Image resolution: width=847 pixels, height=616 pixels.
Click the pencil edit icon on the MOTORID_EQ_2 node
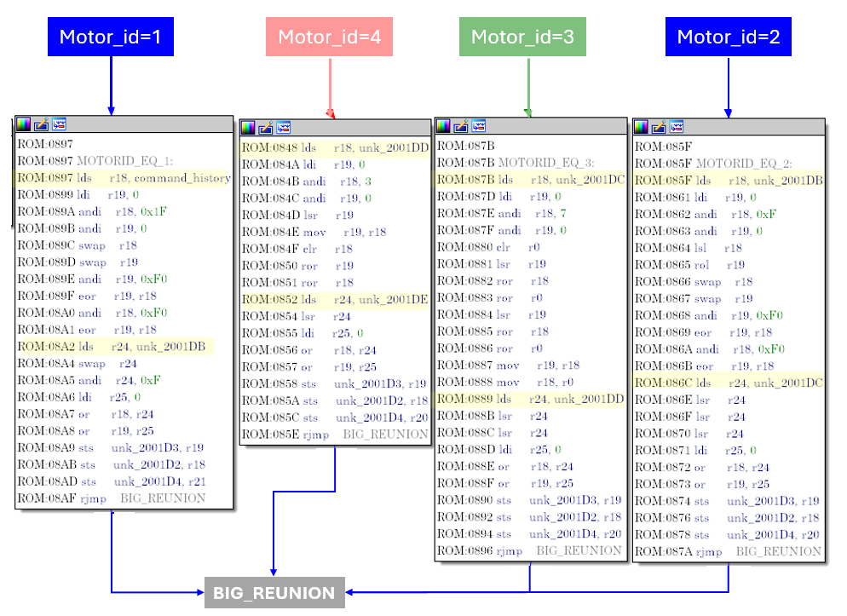pos(659,127)
